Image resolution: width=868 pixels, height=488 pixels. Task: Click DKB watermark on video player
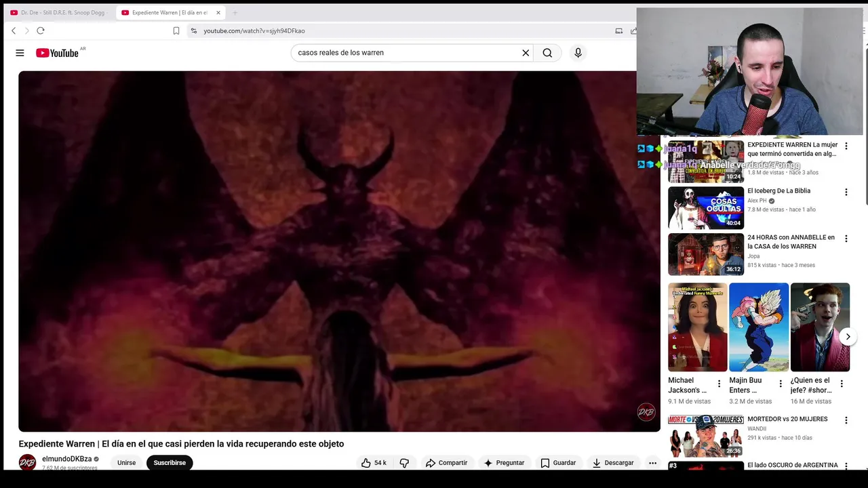pyautogui.click(x=646, y=411)
